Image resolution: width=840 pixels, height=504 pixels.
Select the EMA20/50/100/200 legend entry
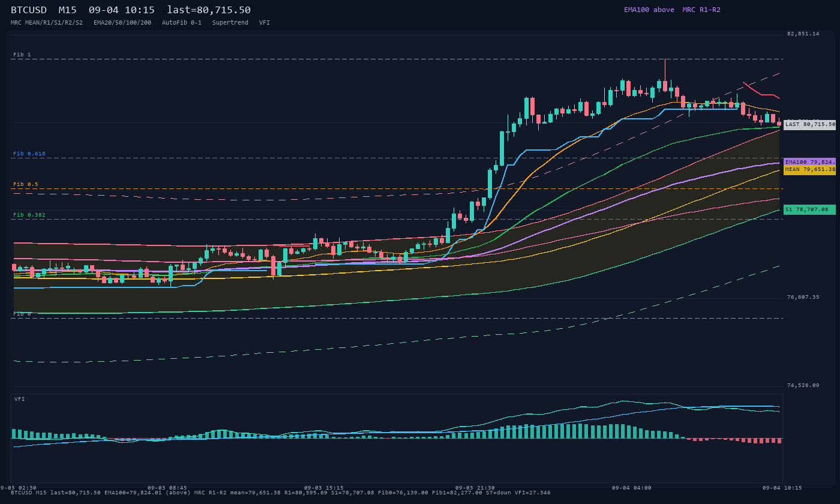[122, 23]
